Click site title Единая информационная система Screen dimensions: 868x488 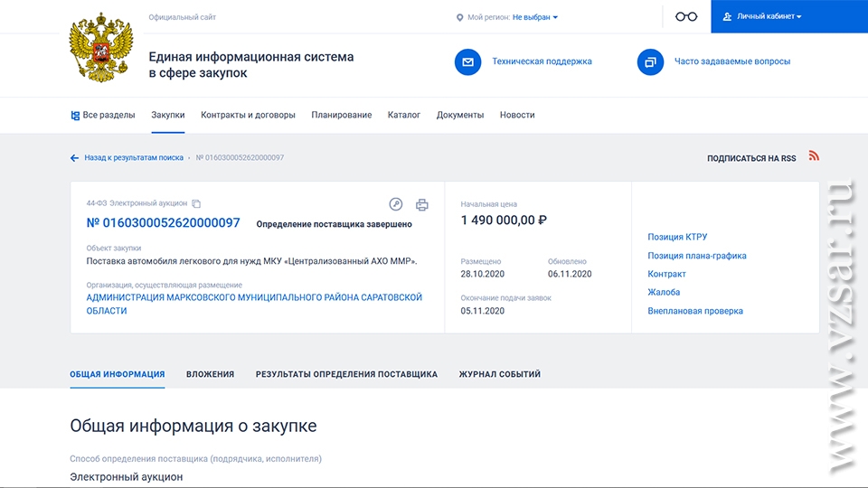(x=250, y=65)
